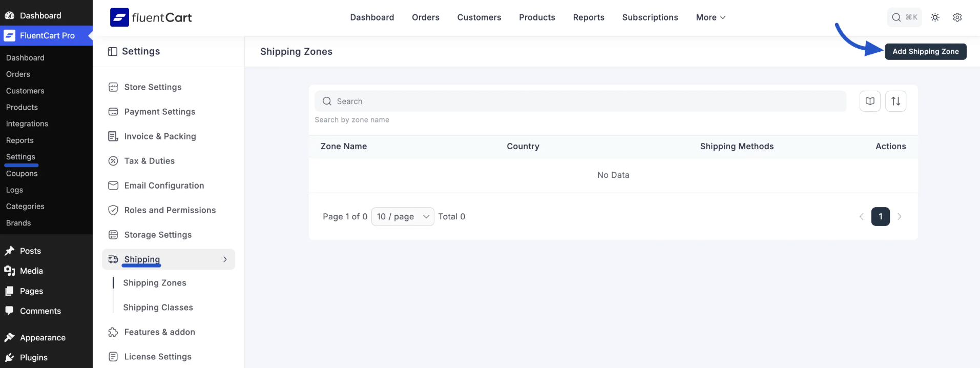This screenshot has height=368, width=980.
Task: Open Subscriptions in top navigation
Action: coord(650,17)
